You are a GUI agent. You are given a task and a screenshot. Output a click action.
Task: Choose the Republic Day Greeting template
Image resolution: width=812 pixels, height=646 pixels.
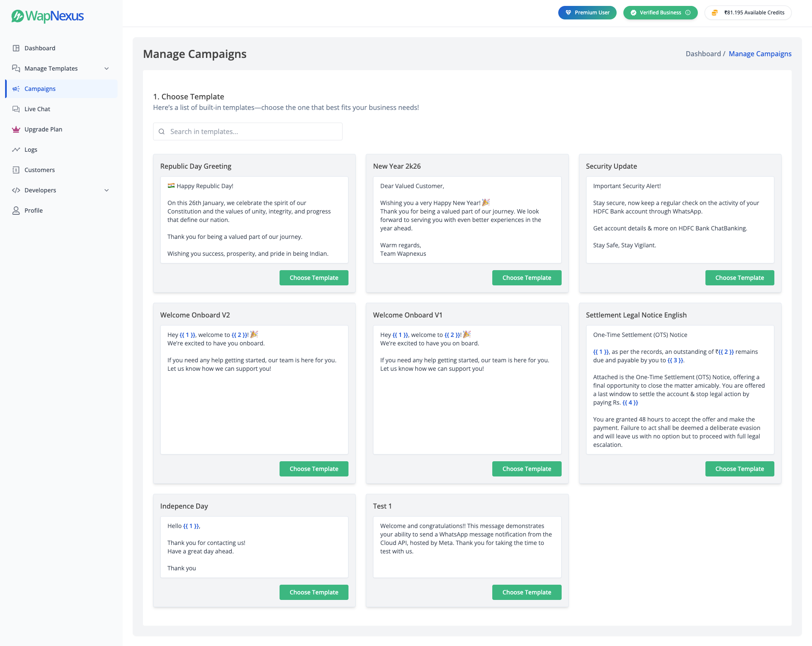coord(314,278)
